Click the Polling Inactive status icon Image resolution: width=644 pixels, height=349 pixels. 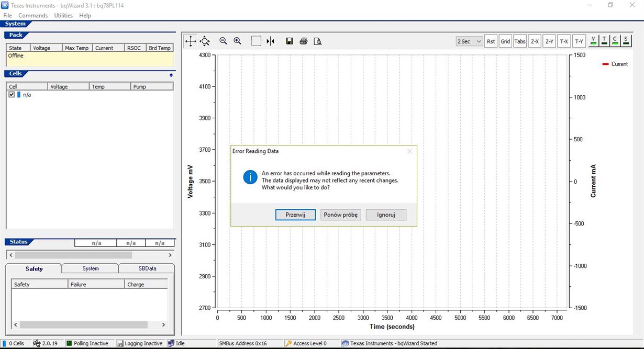pyautogui.click(x=69, y=343)
